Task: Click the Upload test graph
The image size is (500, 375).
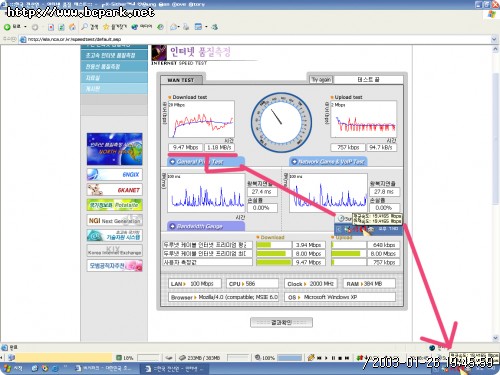Action: (x=363, y=119)
